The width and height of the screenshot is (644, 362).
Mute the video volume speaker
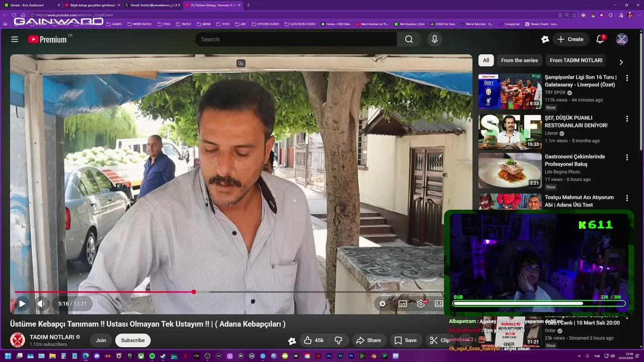tap(41, 304)
